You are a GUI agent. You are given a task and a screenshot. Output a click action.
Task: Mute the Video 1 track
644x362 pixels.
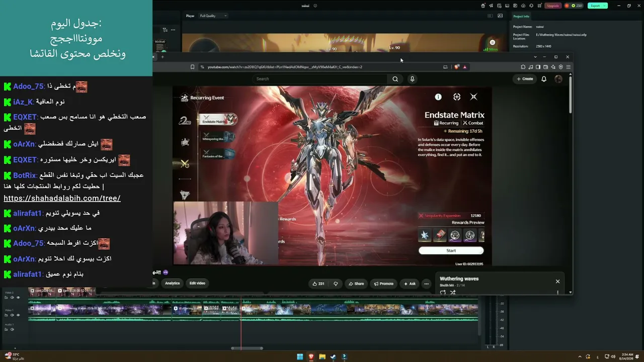12,315
